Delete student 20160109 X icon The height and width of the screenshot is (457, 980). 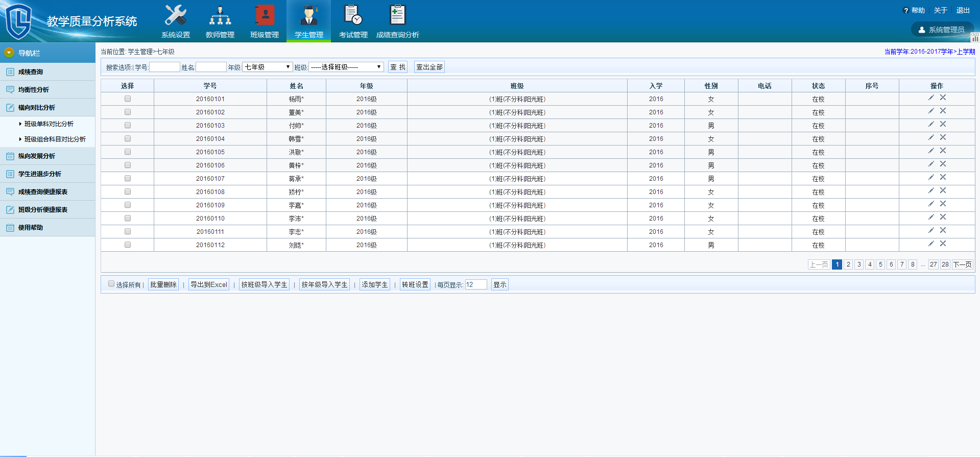[x=943, y=204]
